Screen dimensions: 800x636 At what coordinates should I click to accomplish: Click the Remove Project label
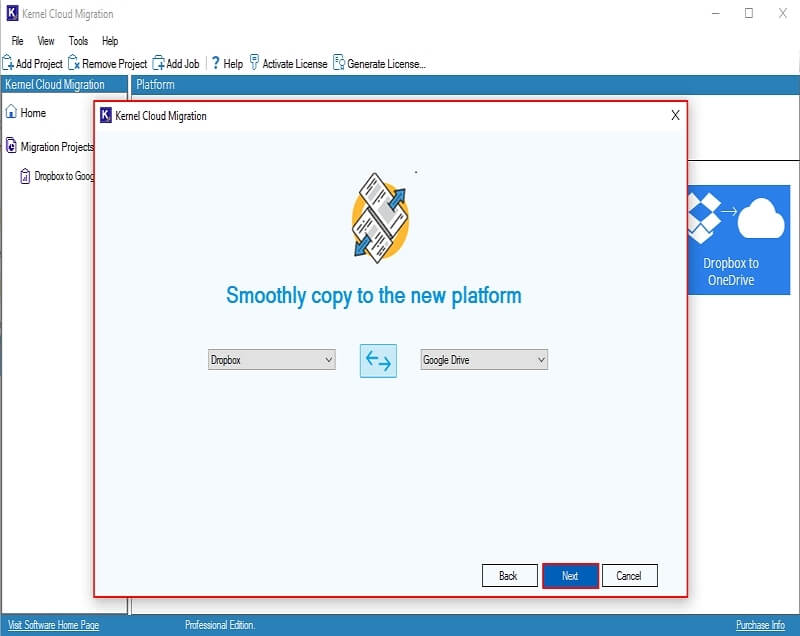click(114, 64)
